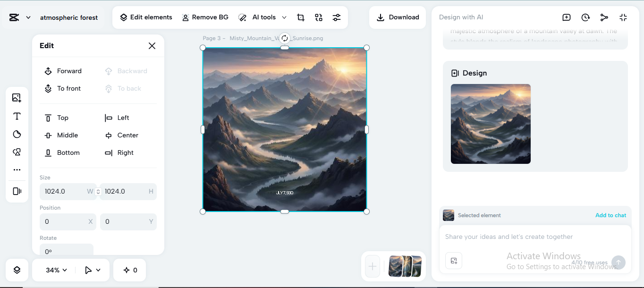Click the attach image icon in chat box
644x288 pixels.
click(454, 261)
